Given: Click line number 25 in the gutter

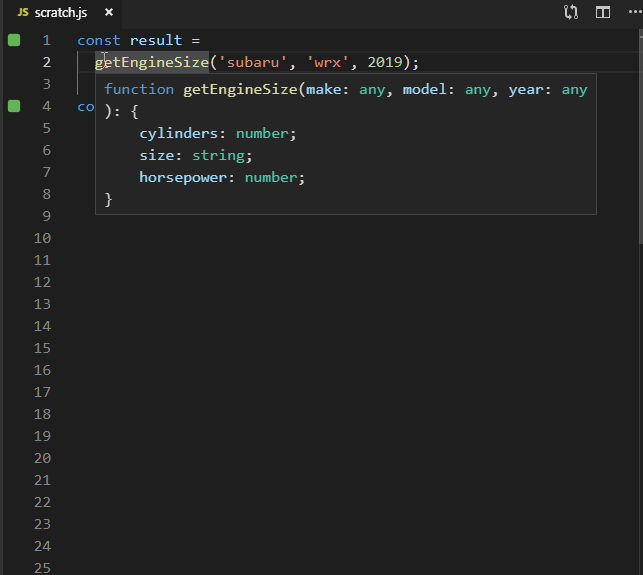Looking at the screenshot, I should coord(42,567).
